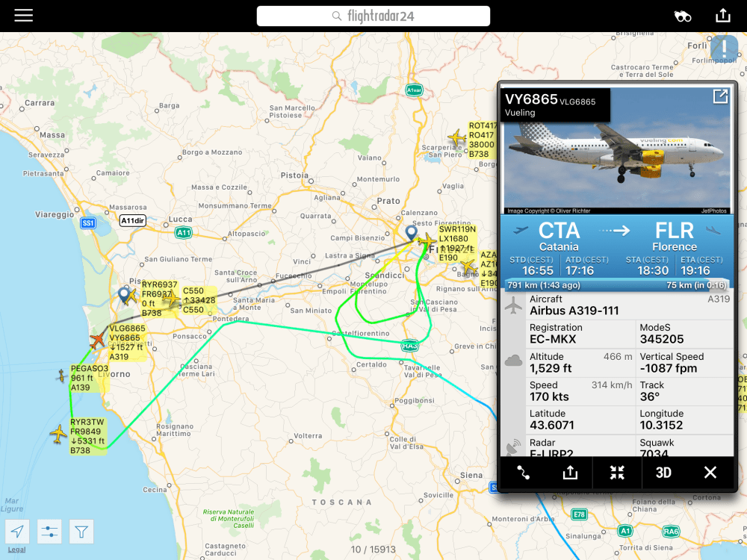Image resolution: width=747 pixels, height=560 pixels.
Task: Tap the share icon in top bar
Action: tap(722, 15)
